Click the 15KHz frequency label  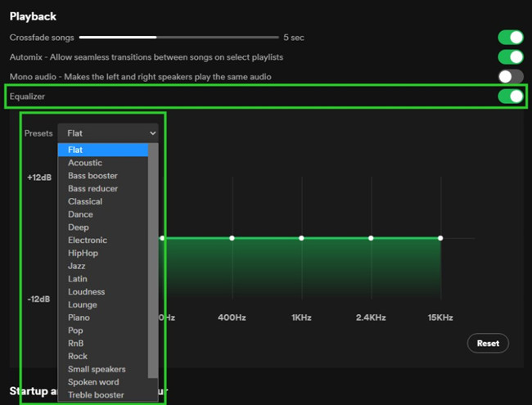coord(440,317)
